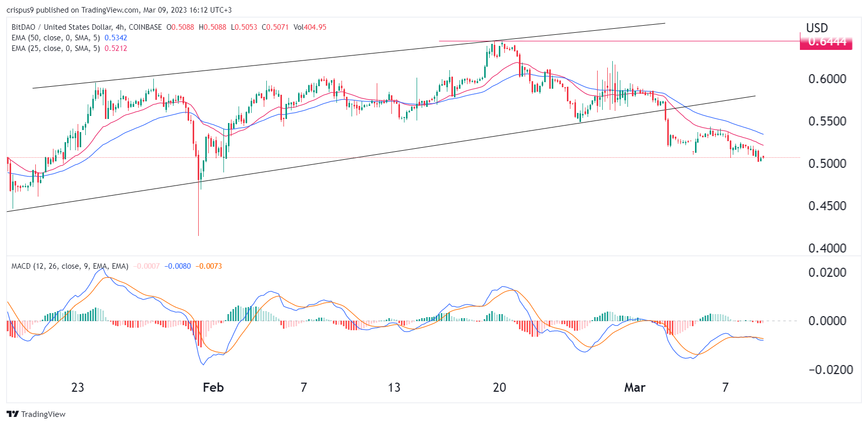Click the EMA 50 value 0.5342
868x425 pixels.
coord(116,38)
